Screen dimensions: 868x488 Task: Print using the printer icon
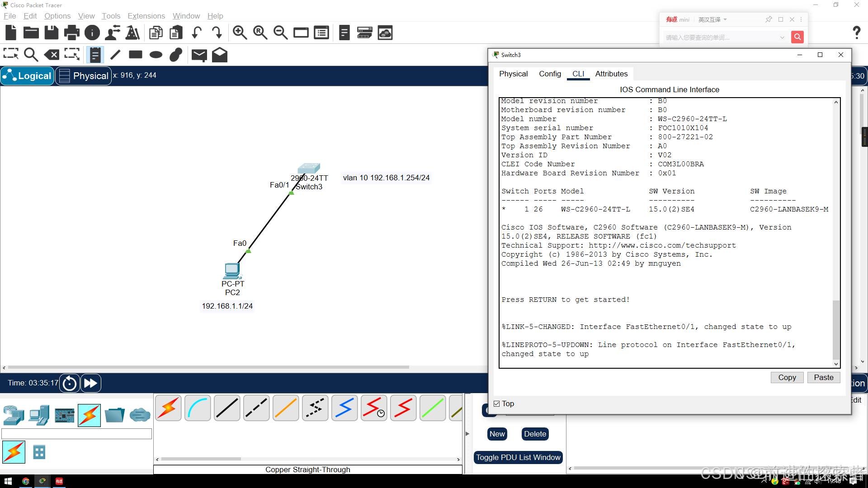point(71,33)
